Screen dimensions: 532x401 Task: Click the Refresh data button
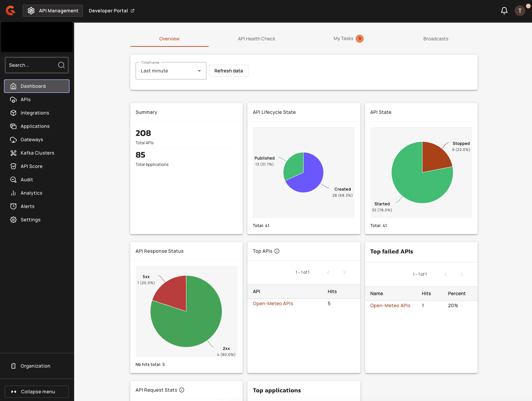(x=228, y=71)
